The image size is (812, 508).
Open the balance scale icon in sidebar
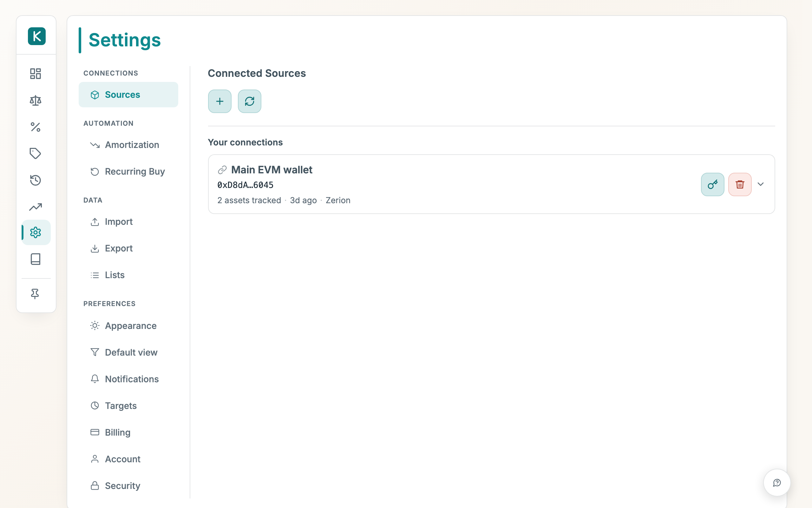36,100
